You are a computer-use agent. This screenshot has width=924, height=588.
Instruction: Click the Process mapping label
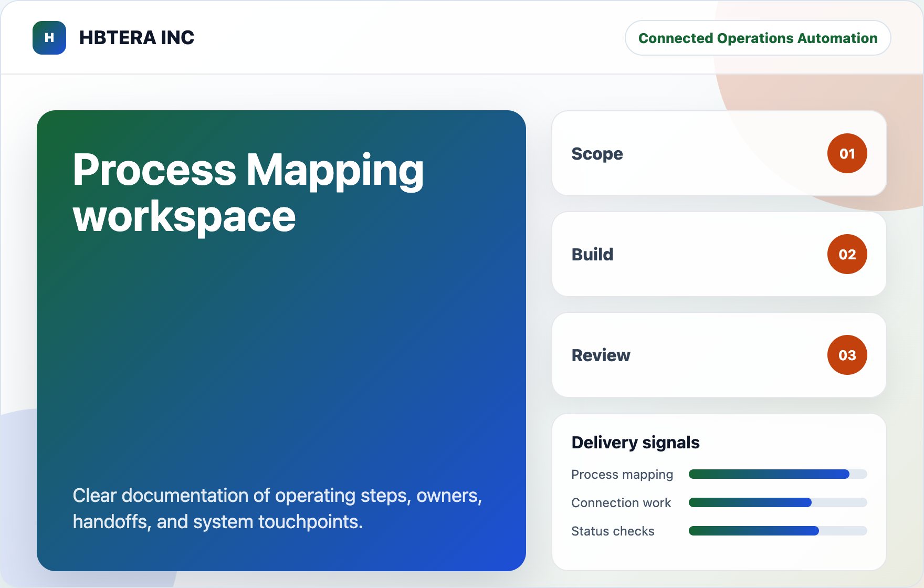click(x=622, y=475)
